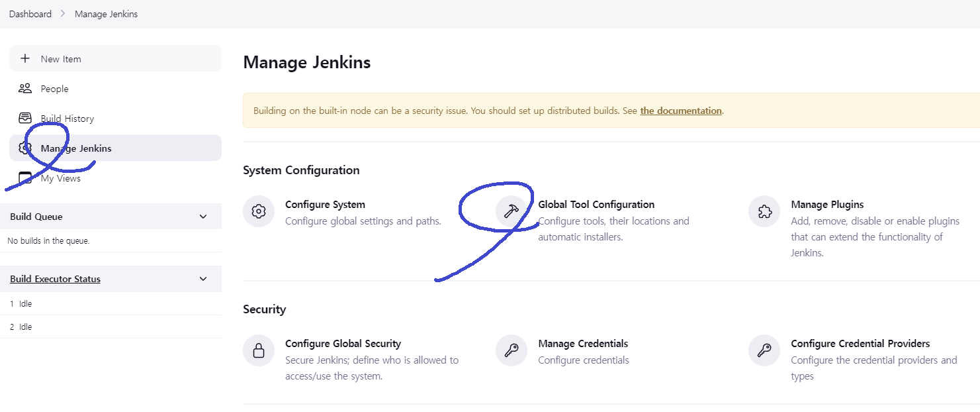
Task: Collapse the Build Queue panel chevron
Action: point(203,217)
